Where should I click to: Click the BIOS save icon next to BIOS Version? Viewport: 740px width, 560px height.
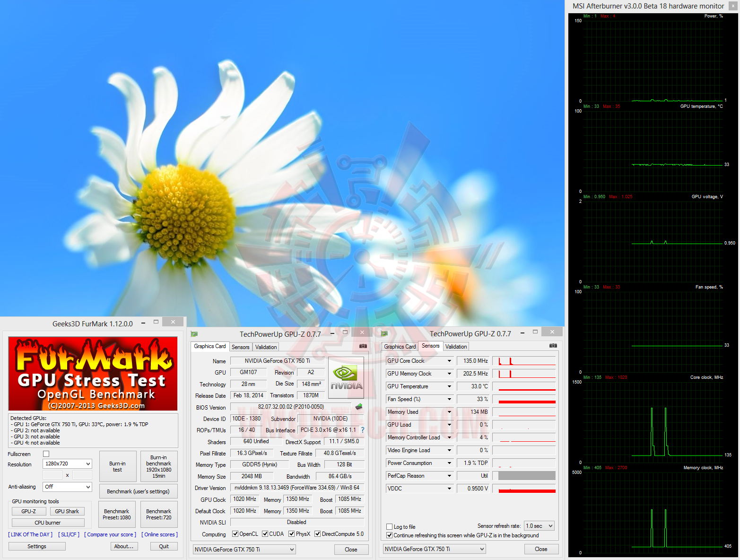pyautogui.click(x=359, y=407)
